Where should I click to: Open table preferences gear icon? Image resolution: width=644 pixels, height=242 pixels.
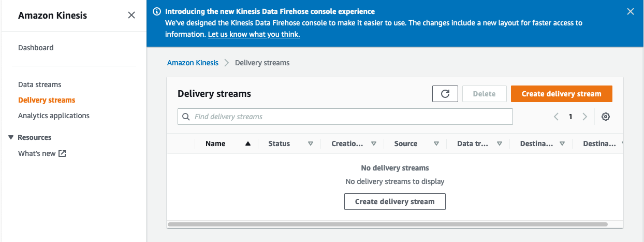(x=605, y=117)
